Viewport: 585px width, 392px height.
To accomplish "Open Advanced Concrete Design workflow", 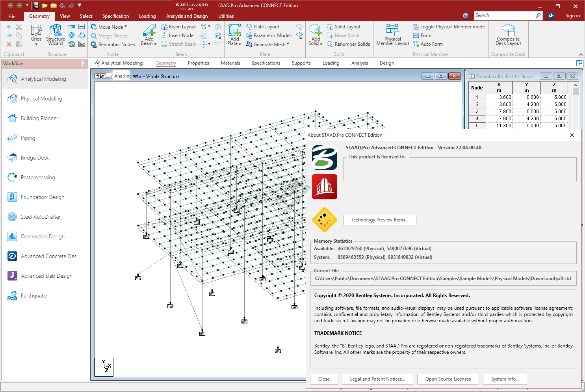I will pyautogui.click(x=45, y=256).
